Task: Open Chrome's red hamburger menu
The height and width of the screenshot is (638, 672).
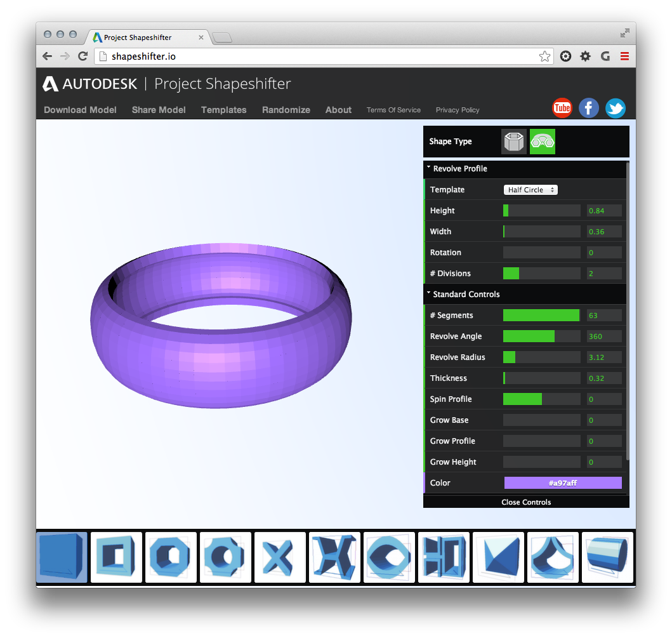Action: [624, 56]
